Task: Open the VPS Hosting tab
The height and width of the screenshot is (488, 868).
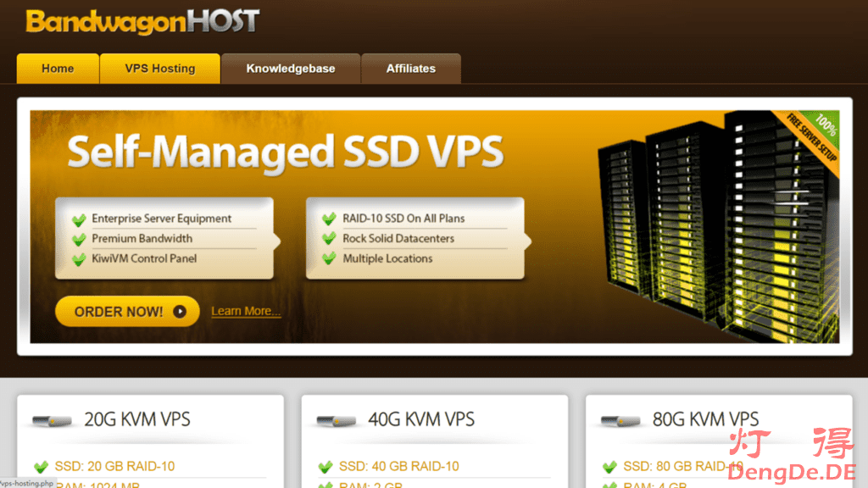Action: click(x=159, y=69)
